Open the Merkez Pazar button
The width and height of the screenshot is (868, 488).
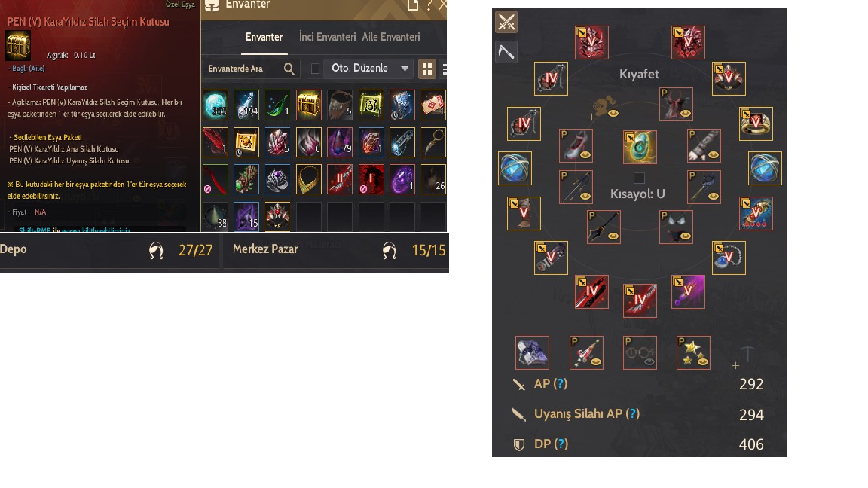[x=335, y=250]
